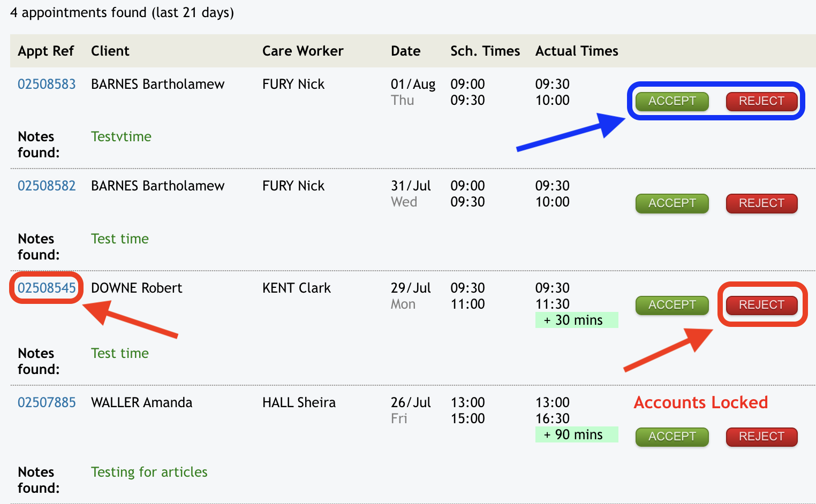
Task: Open appointment reference 02508545
Action: 47,288
